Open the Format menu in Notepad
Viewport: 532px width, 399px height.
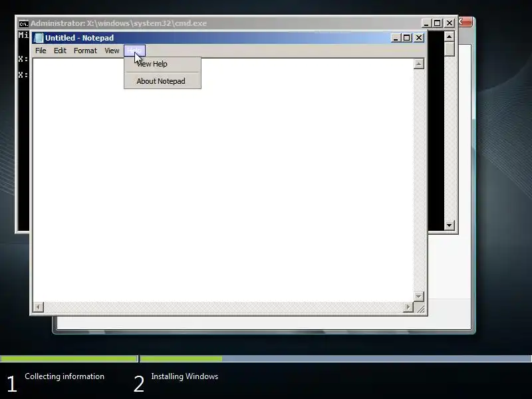tap(85, 51)
